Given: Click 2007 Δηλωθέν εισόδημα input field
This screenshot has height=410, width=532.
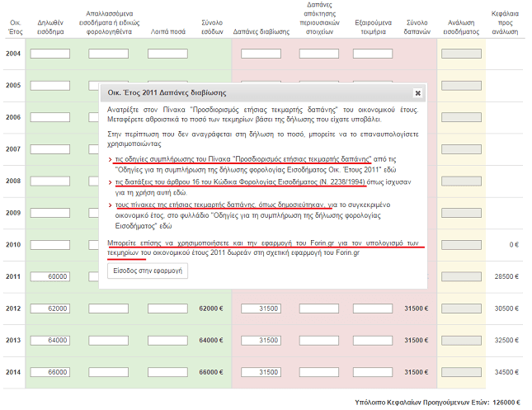Looking at the screenshot, I should (x=50, y=149).
